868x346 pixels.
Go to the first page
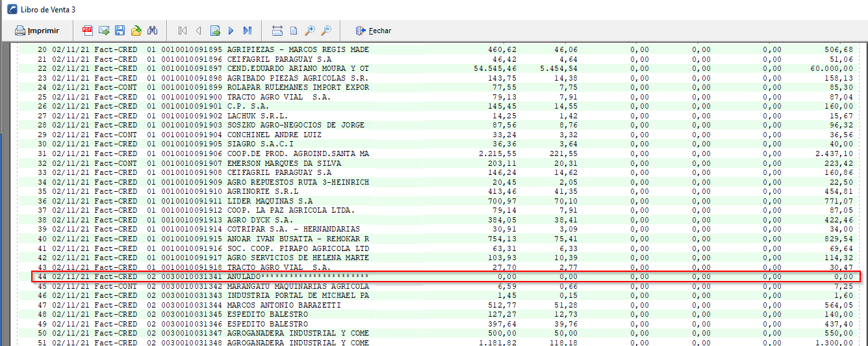pos(183,31)
